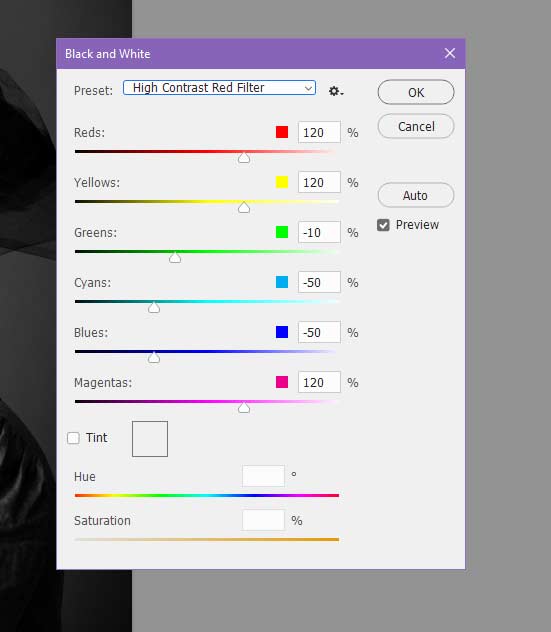
Task: Uncheck the Preview checkbox
Action: (383, 225)
